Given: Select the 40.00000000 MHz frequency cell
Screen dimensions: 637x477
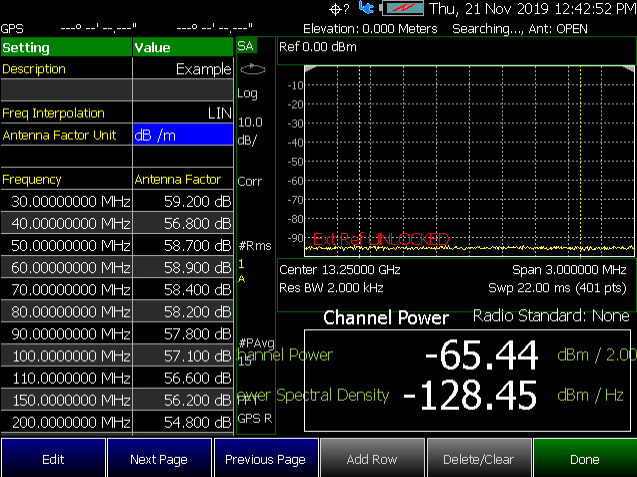Looking at the screenshot, I should (67, 223).
